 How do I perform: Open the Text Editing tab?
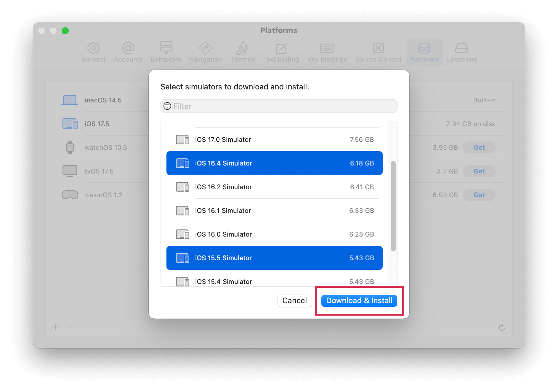(281, 52)
